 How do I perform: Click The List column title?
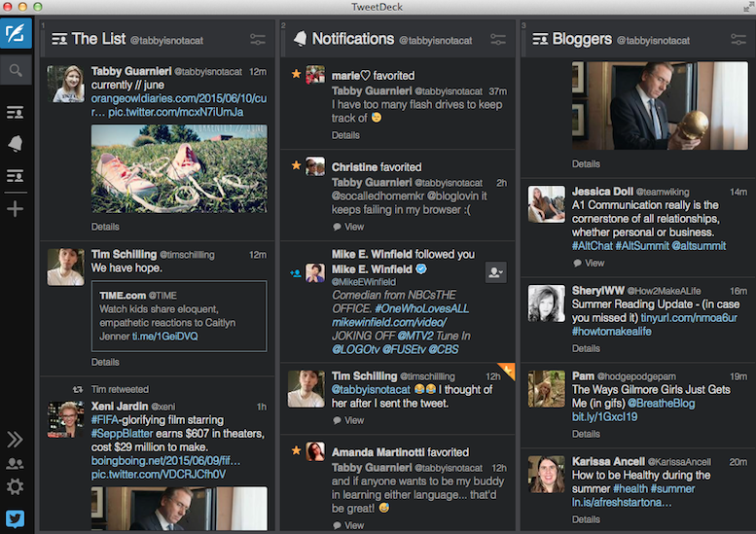(x=98, y=40)
